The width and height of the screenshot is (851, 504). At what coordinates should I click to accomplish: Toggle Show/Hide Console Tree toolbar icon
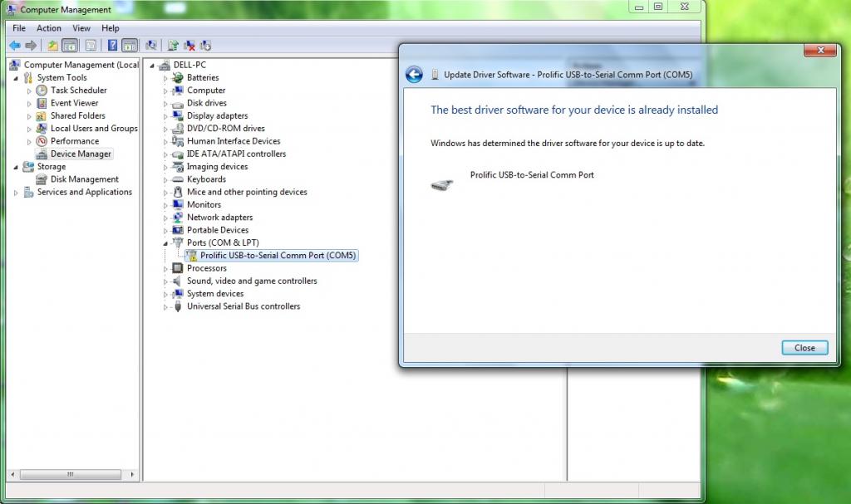pos(70,46)
